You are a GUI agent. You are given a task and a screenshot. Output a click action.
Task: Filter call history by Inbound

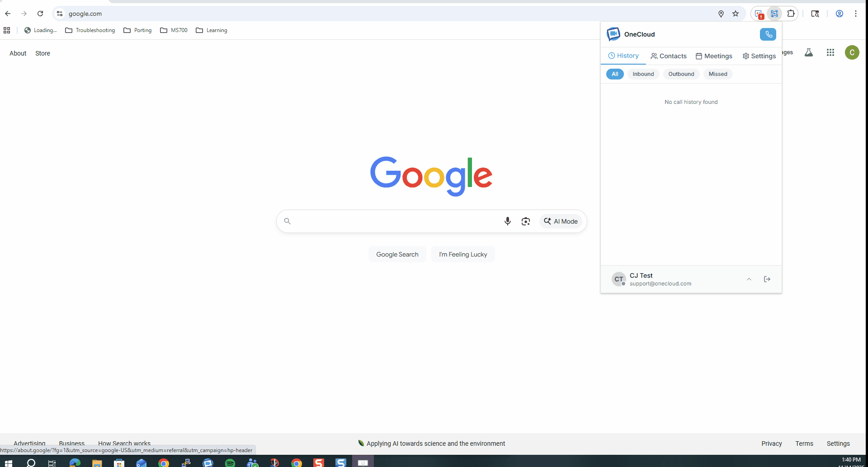click(643, 74)
